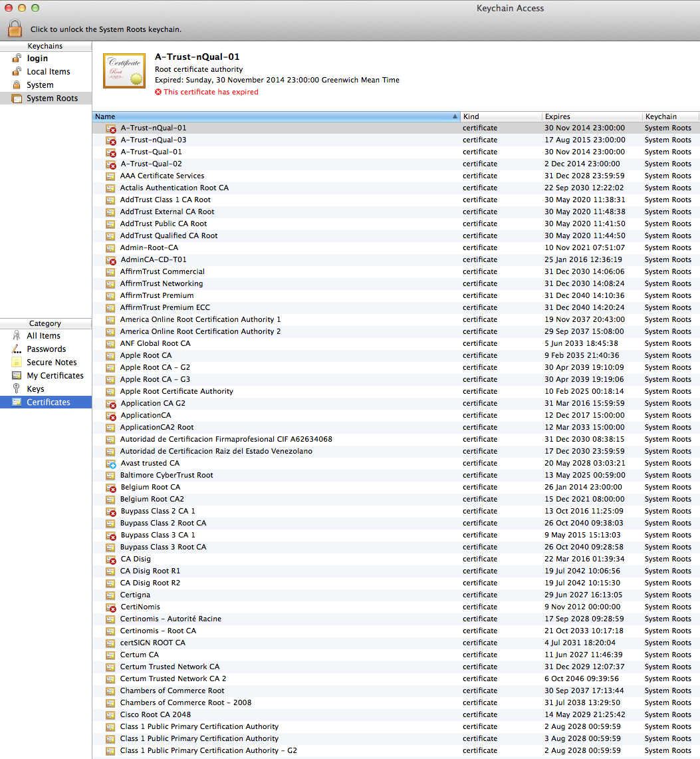Click the Certum CA certificate icon
This screenshot has width=700, height=759.
[x=110, y=655]
